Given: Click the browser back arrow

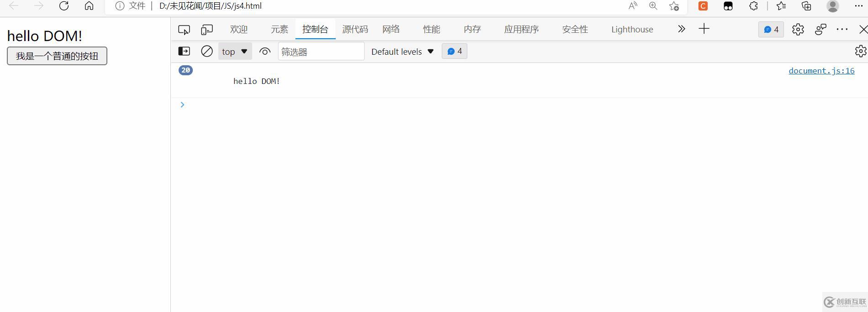Looking at the screenshot, I should click(x=14, y=6).
